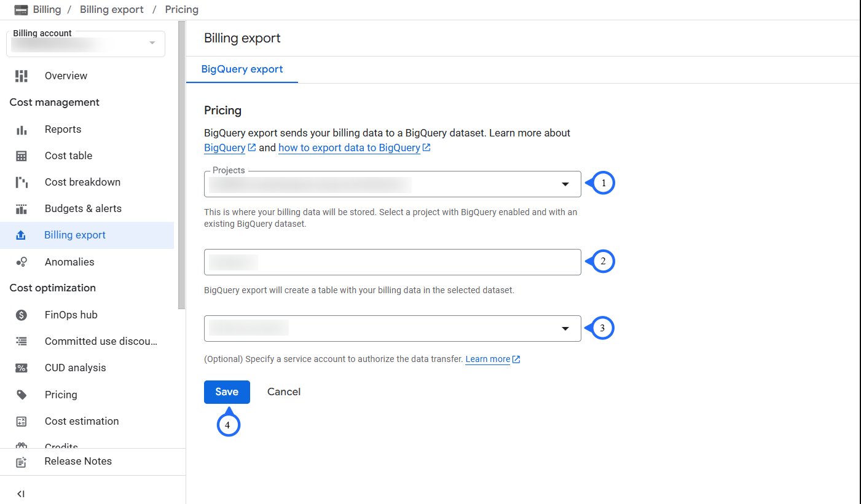Open the Billing account dropdown

click(85, 44)
